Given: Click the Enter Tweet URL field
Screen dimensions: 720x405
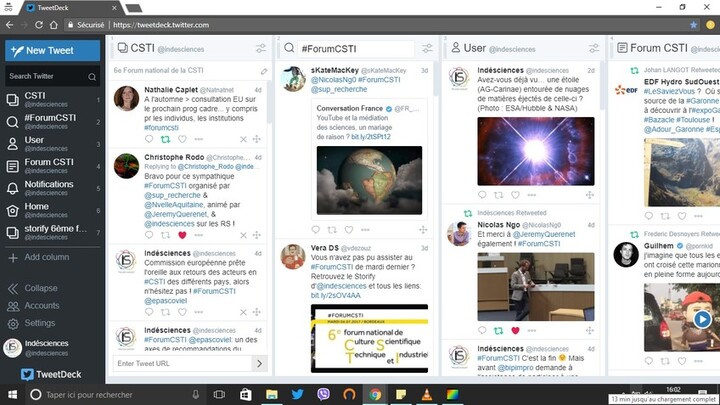Looking at the screenshot, I should (182, 363).
